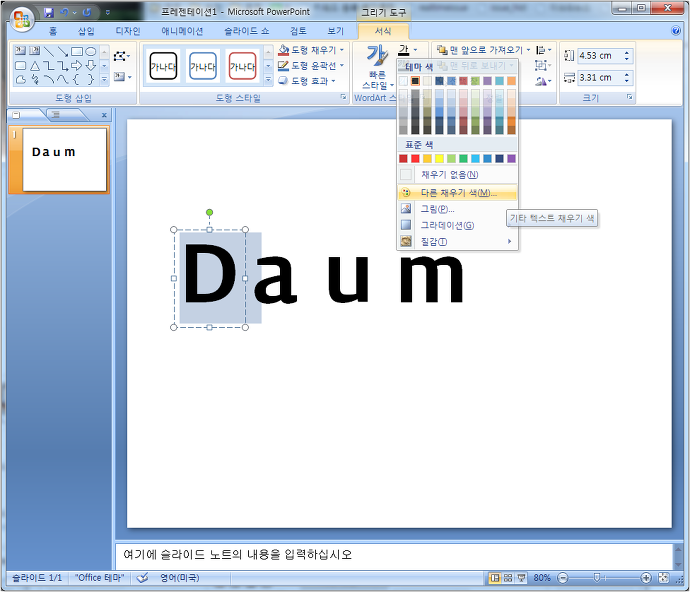Switch to the outline pane tab
The width and height of the screenshot is (690, 592).
point(56,115)
